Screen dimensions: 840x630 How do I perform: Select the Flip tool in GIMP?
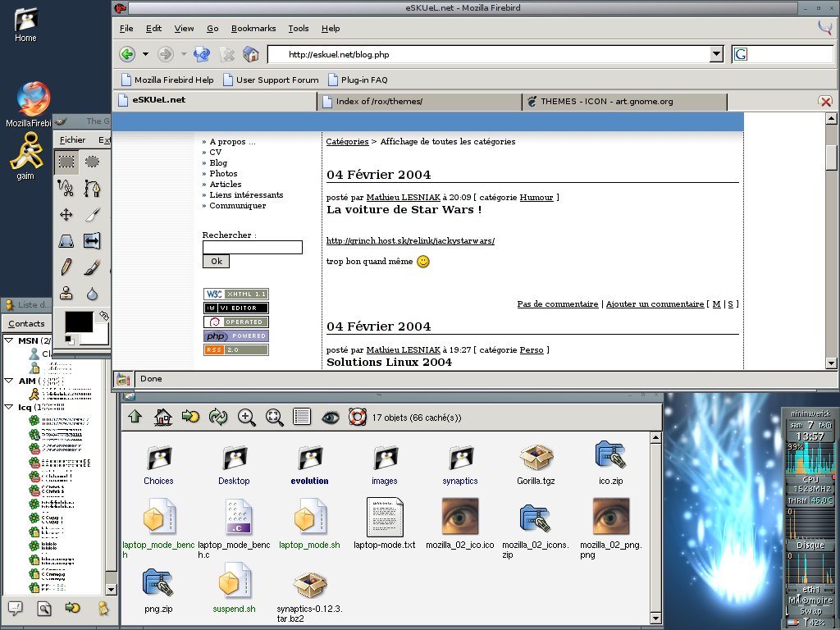(92, 241)
